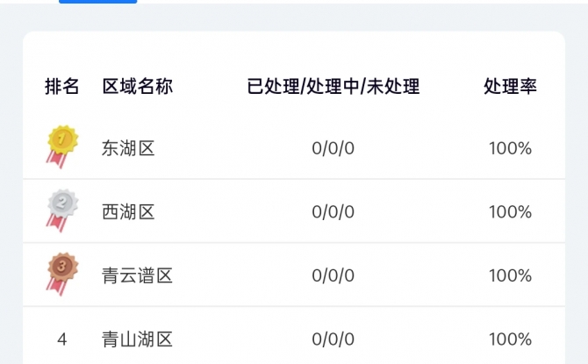The image size is (588, 364).
Task: Open the 青山湖区 region row
Action: point(294,336)
